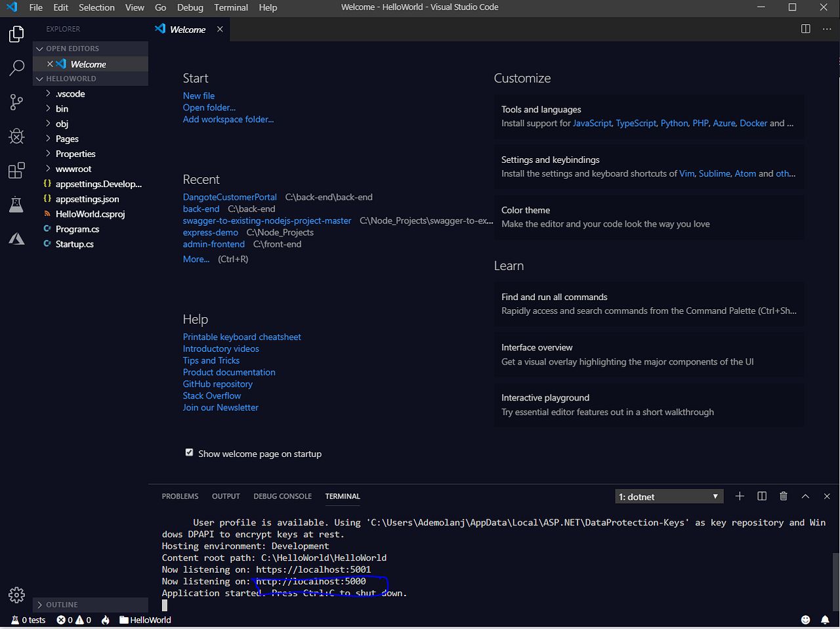Switch to the DEBUG CONSOLE tab
The image size is (840, 629).
(x=282, y=496)
